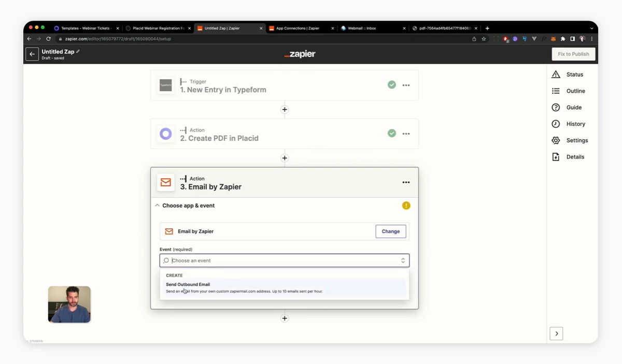Image resolution: width=622 pixels, height=364 pixels.
Task: Click green checkmark on Placid step
Action: click(392, 134)
